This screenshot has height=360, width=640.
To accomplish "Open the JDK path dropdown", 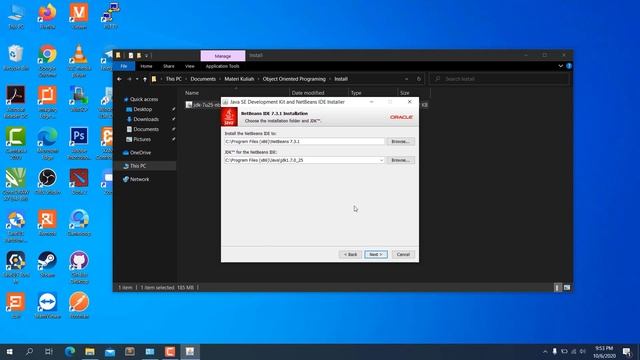I will pos(381,160).
